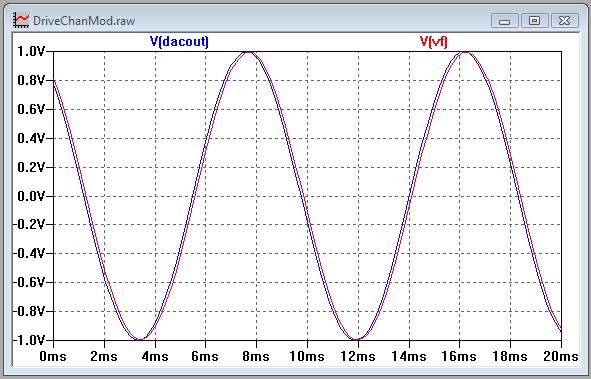
Task: Click the waveform trough near 12ms
Action: 357,339
